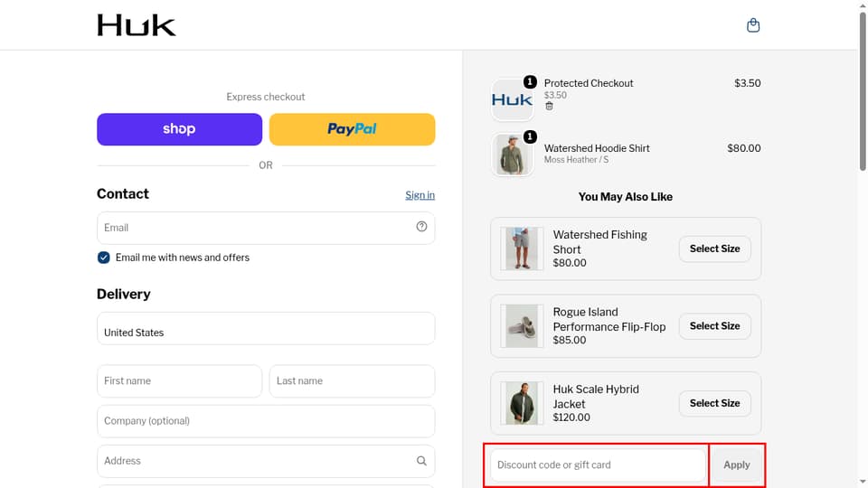
Task: Click the Rogue Island Flip-Flop thumbnail
Action: 522,326
